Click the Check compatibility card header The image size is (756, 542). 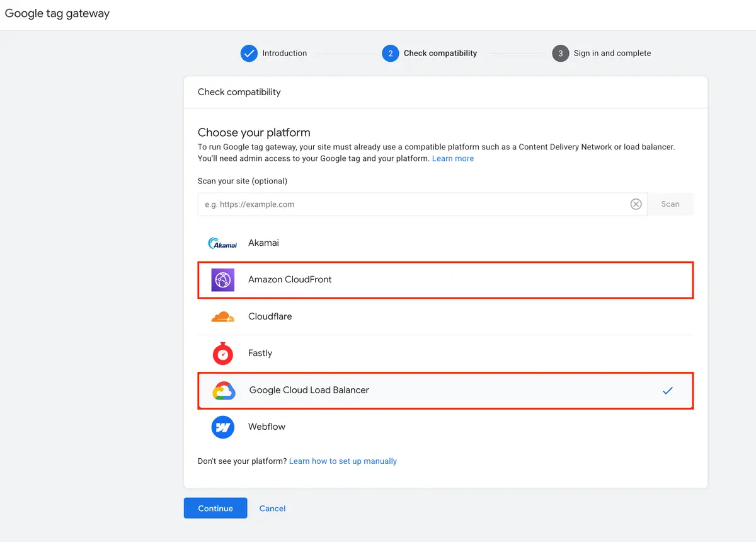click(239, 92)
